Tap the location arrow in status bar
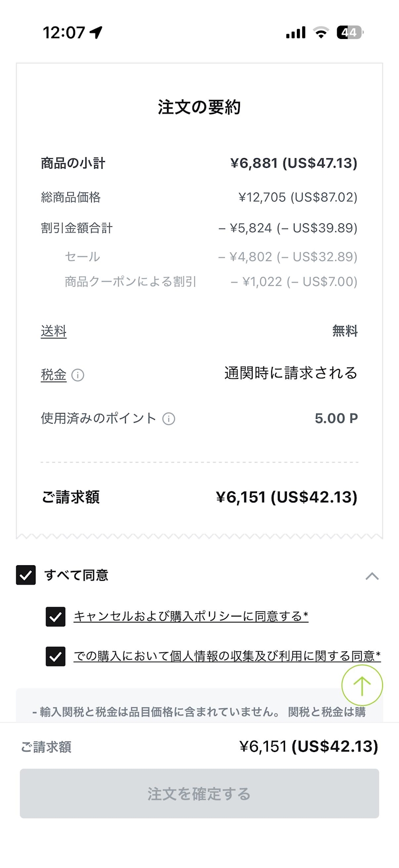 (x=96, y=32)
